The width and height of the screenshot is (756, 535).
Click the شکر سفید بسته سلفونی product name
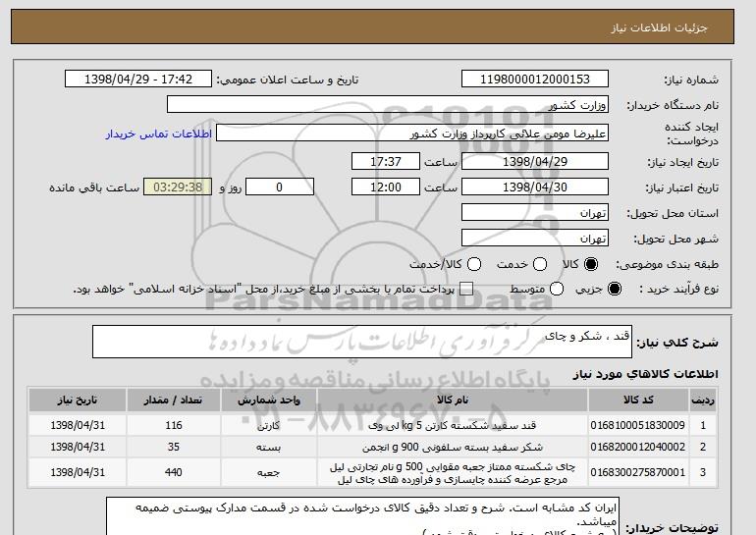(x=453, y=448)
